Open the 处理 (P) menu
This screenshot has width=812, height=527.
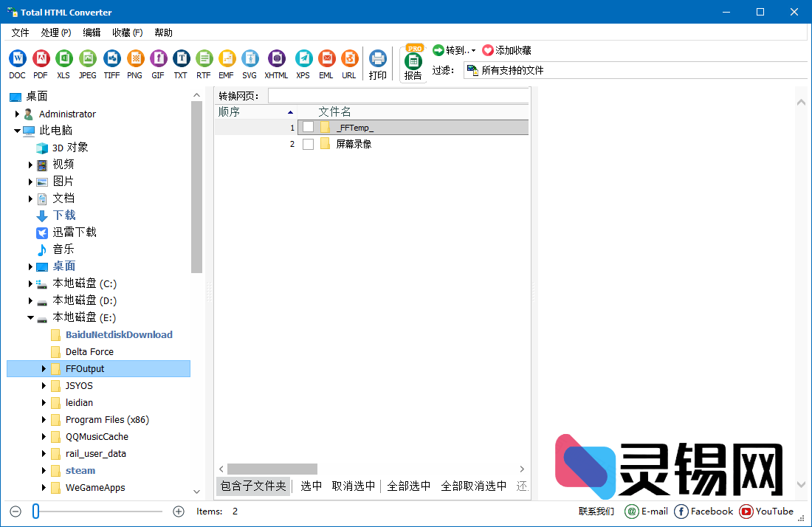pyautogui.click(x=56, y=32)
